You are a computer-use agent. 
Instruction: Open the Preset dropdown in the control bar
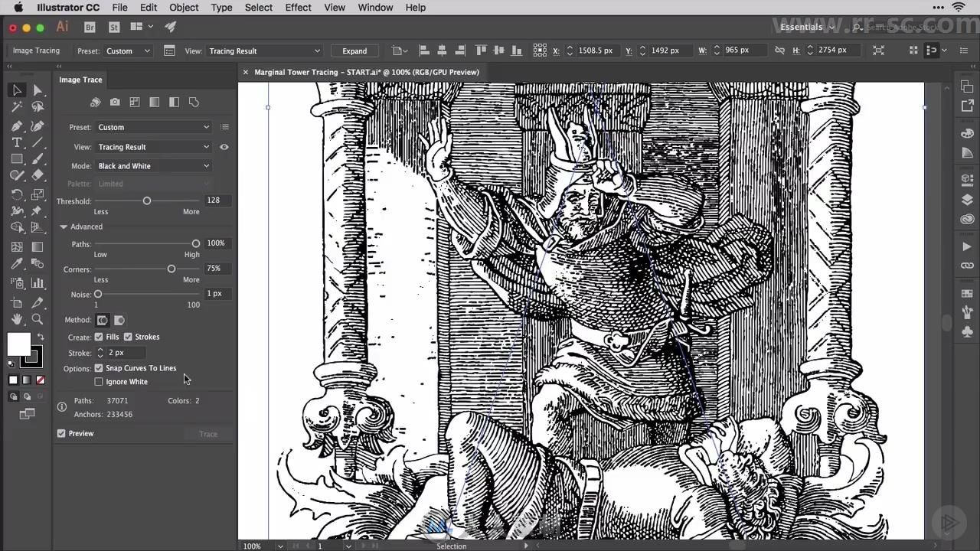(128, 51)
